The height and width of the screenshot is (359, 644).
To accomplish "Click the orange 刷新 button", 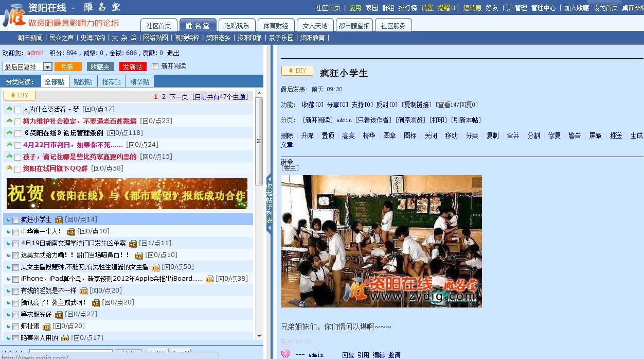I will [x=68, y=67].
